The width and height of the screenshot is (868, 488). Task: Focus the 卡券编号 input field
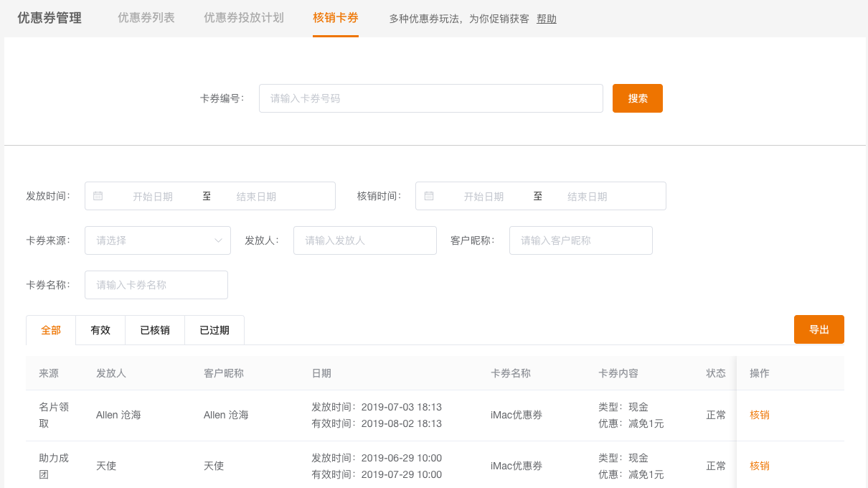(430, 98)
